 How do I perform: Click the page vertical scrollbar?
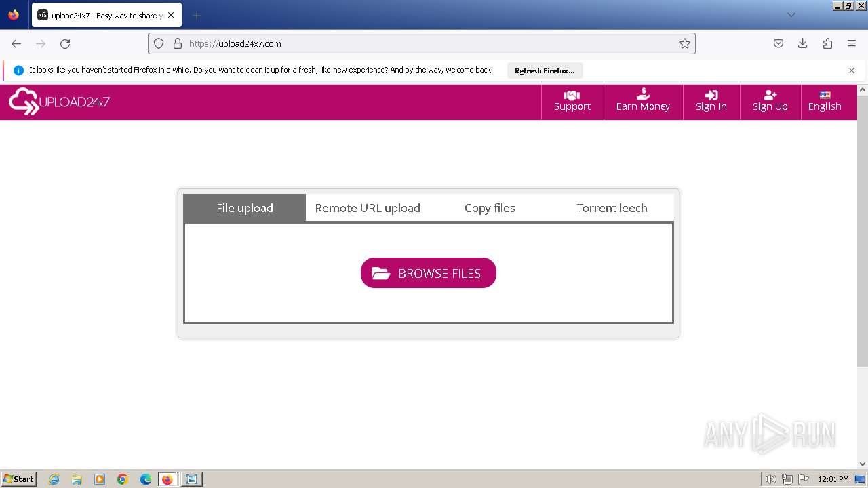[x=863, y=230]
